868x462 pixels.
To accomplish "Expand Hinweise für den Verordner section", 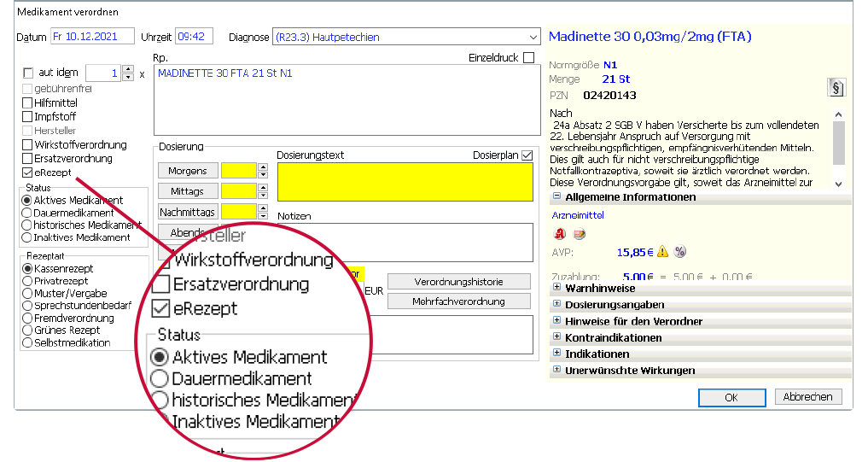I will click(x=556, y=320).
